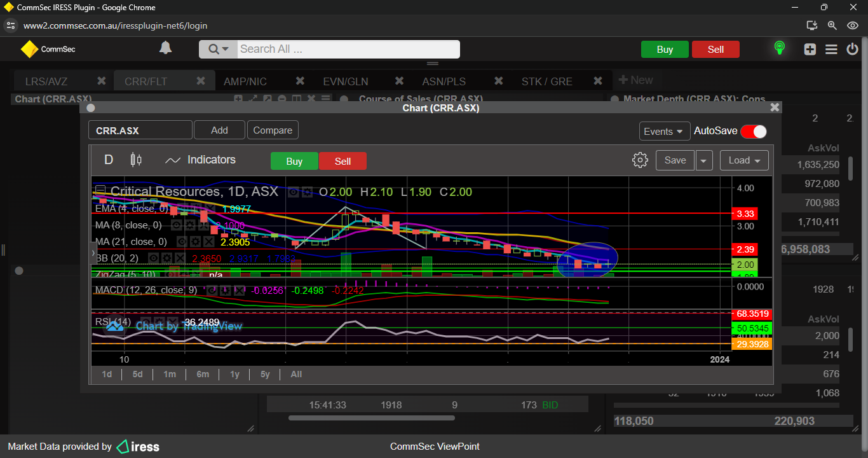Open the Chart by TradingView link
The width and height of the screenshot is (868, 458).
click(174, 326)
